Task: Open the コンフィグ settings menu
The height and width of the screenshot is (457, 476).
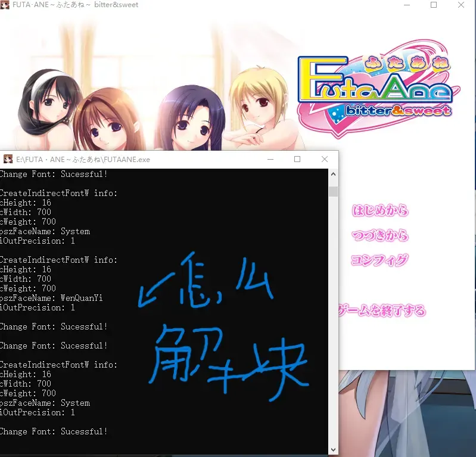Action: point(379,260)
